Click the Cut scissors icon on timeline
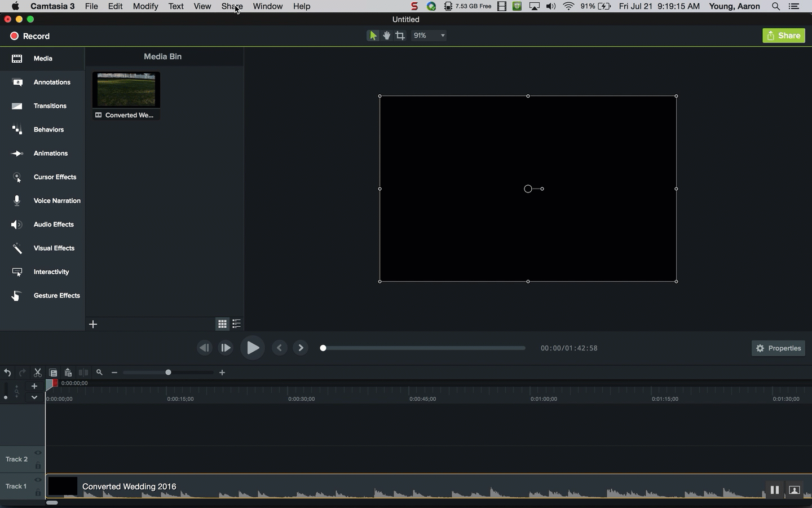The height and width of the screenshot is (508, 812). 38,373
